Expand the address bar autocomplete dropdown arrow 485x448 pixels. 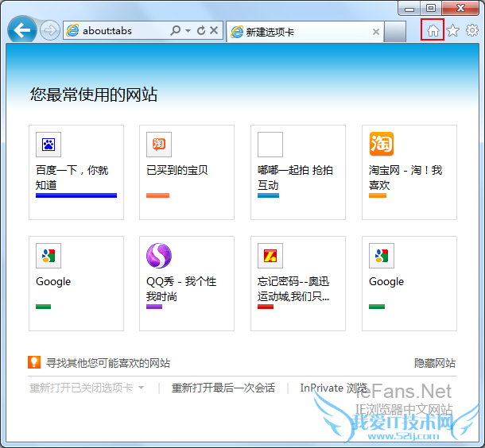188,31
